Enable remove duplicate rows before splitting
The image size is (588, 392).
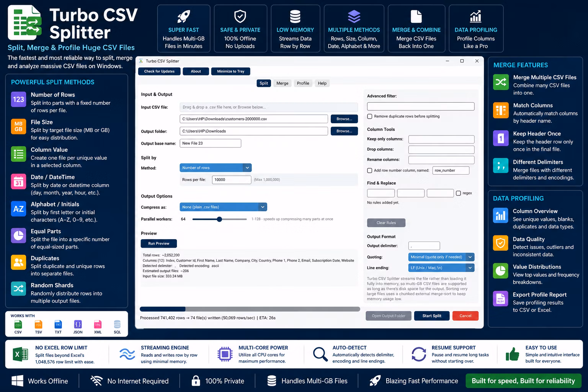[370, 116]
